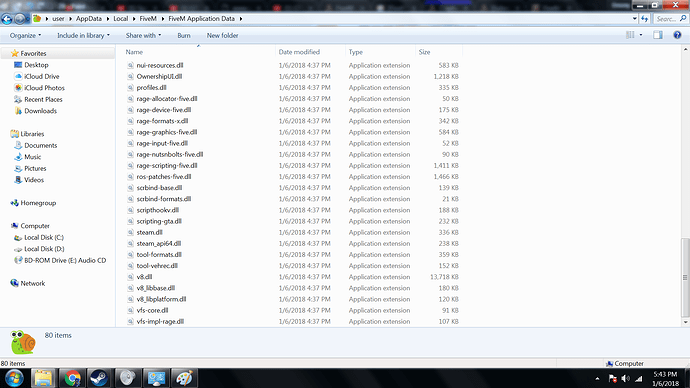
Task: Click the Burn toolbar button
Action: 184,35
